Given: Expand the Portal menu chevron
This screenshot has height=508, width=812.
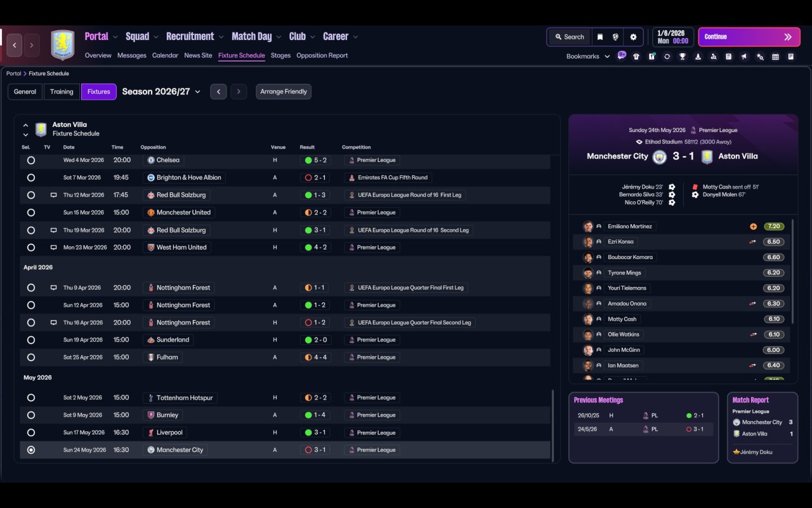Looking at the screenshot, I should [x=115, y=37].
